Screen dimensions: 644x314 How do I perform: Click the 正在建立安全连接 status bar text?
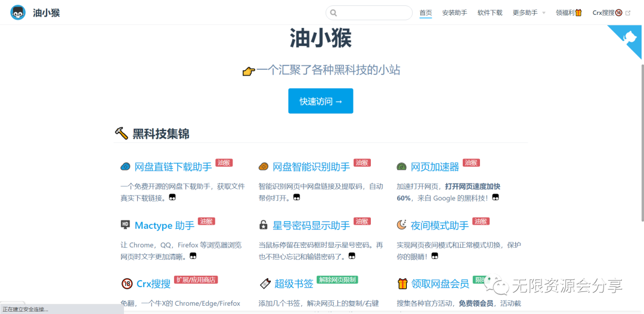(x=26, y=309)
